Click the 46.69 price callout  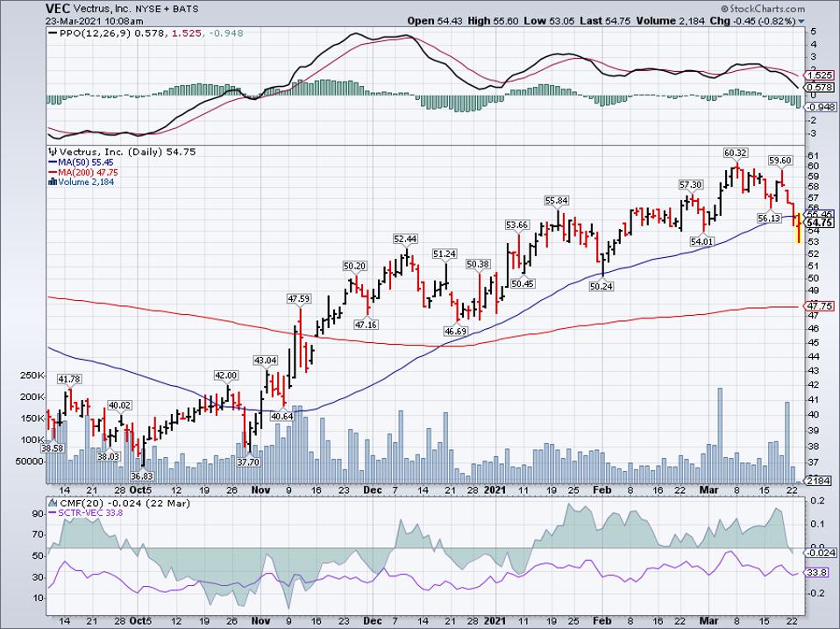pyautogui.click(x=455, y=331)
